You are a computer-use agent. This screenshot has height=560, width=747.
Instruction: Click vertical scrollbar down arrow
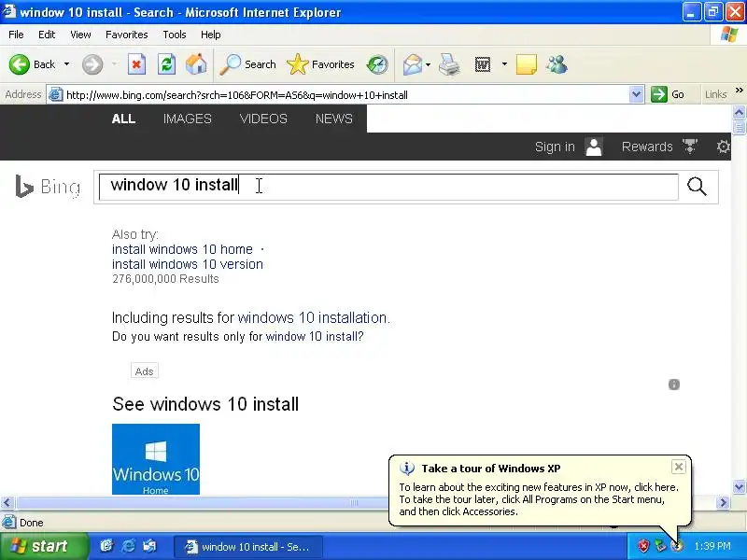[x=739, y=487]
